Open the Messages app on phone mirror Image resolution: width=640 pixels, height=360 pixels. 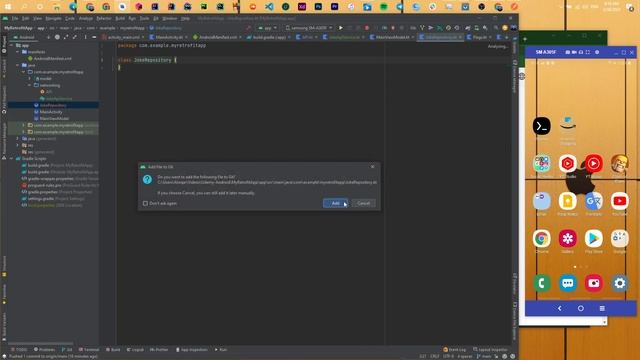click(568, 283)
